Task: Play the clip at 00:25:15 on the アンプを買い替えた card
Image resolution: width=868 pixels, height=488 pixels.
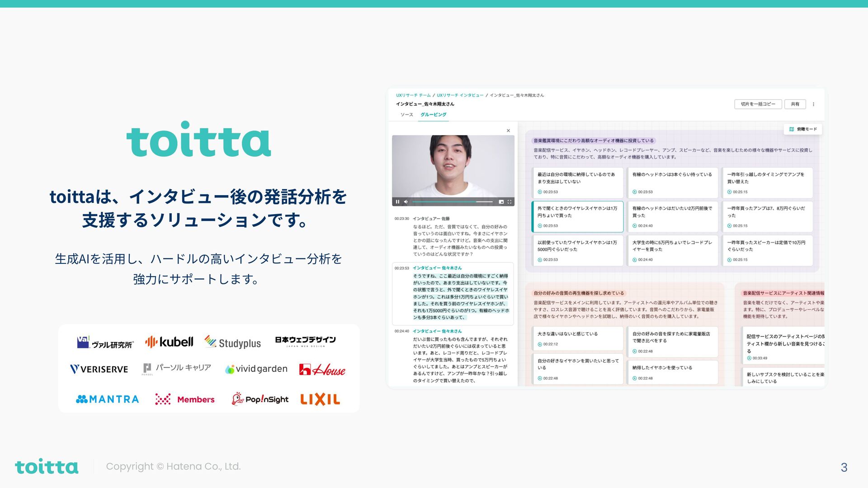Action: click(730, 192)
